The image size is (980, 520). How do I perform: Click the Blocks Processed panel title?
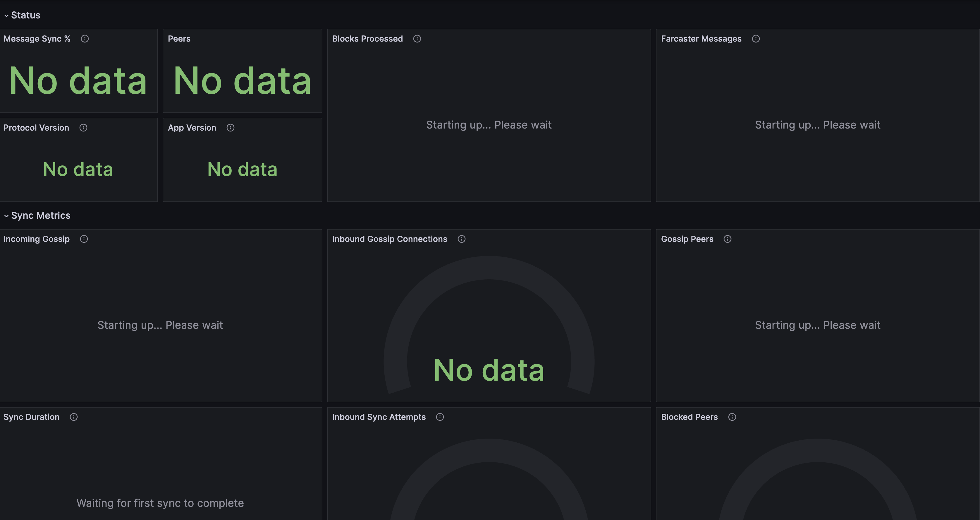tap(367, 39)
